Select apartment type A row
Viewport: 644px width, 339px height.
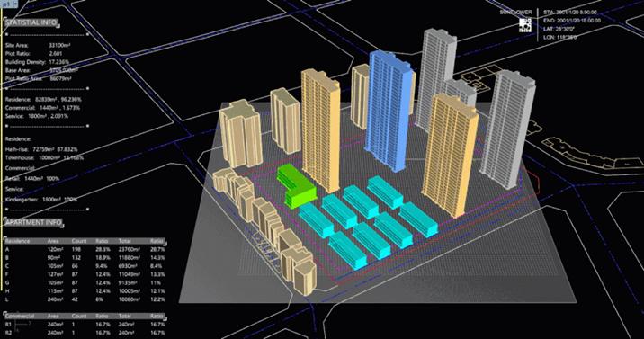click(85, 249)
